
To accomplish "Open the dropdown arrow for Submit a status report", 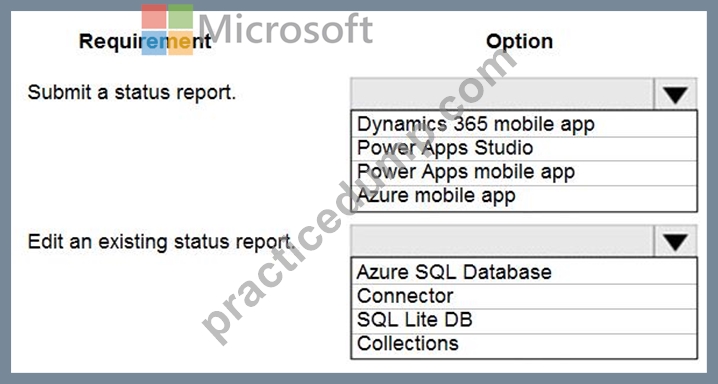I will coord(675,95).
